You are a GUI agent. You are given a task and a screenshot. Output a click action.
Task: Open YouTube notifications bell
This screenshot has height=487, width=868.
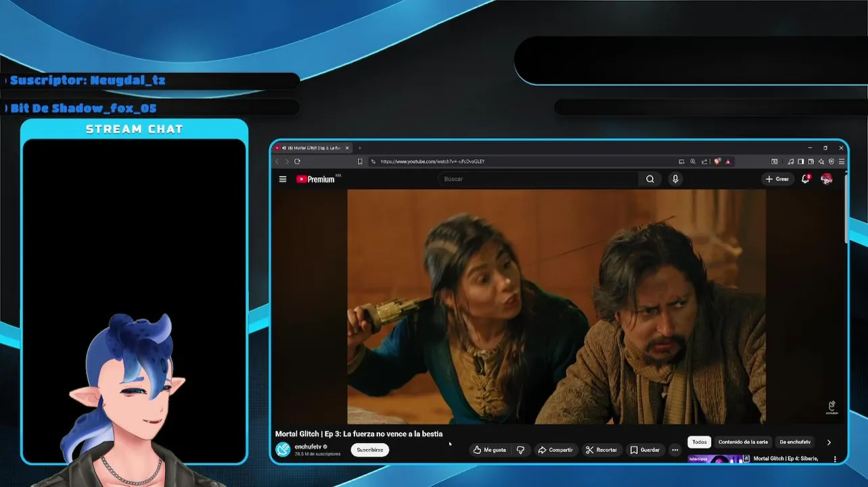[805, 179]
